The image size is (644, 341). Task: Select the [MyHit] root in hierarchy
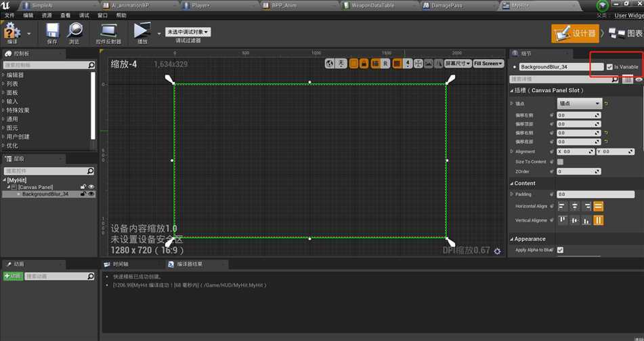pos(17,180)
